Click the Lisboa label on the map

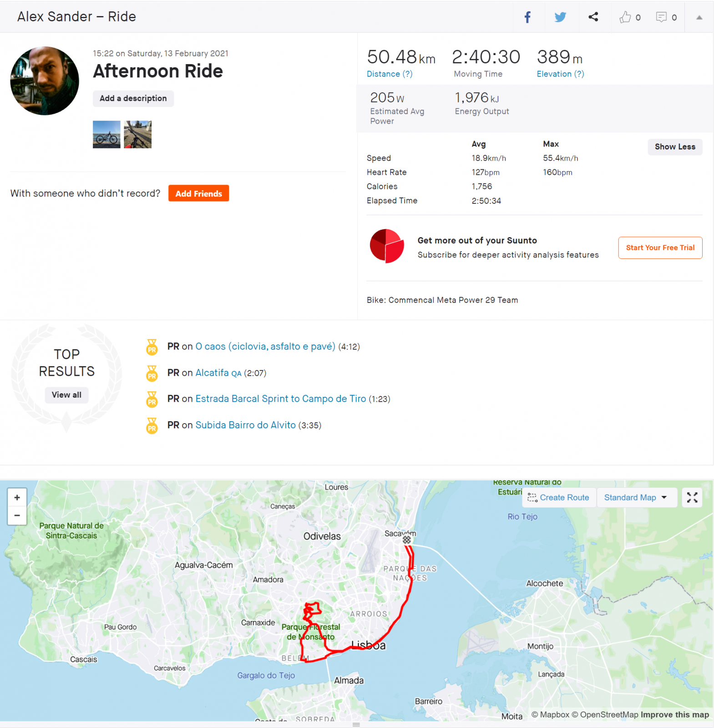pos(368,645)
